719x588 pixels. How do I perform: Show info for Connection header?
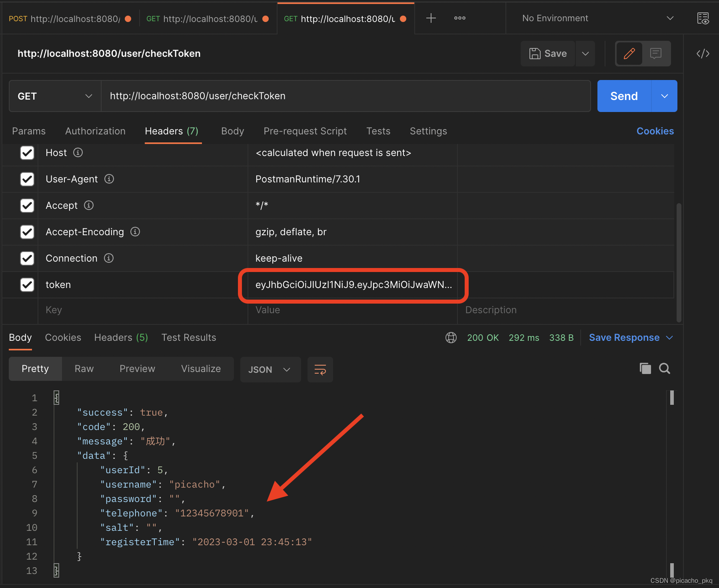109,258
